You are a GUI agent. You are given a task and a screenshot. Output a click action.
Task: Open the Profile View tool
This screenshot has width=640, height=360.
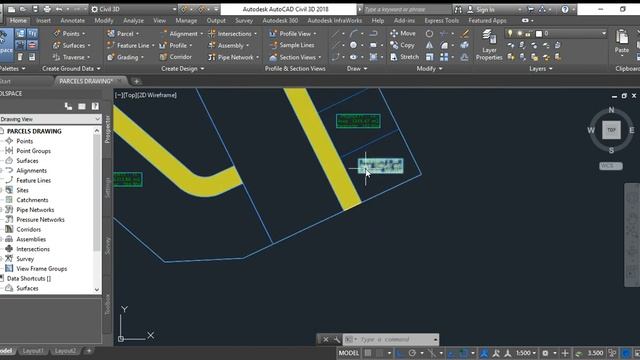tap(293, 33)
